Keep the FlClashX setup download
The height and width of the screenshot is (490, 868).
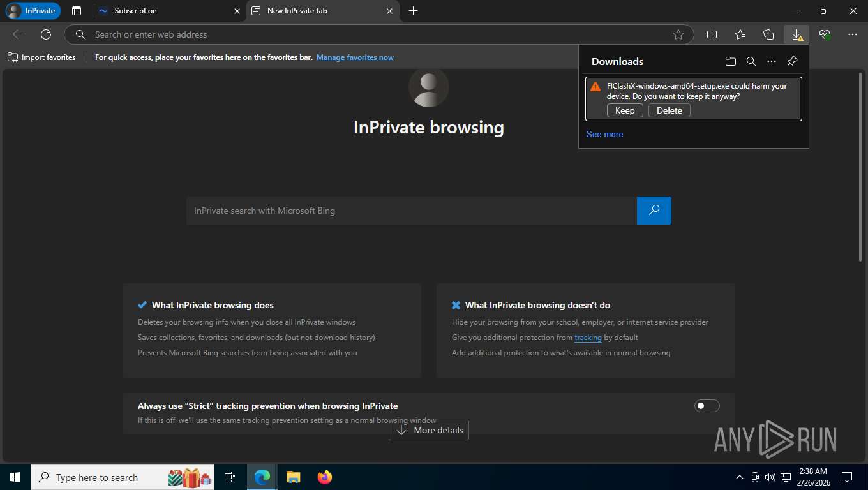(x=625, y=110)
